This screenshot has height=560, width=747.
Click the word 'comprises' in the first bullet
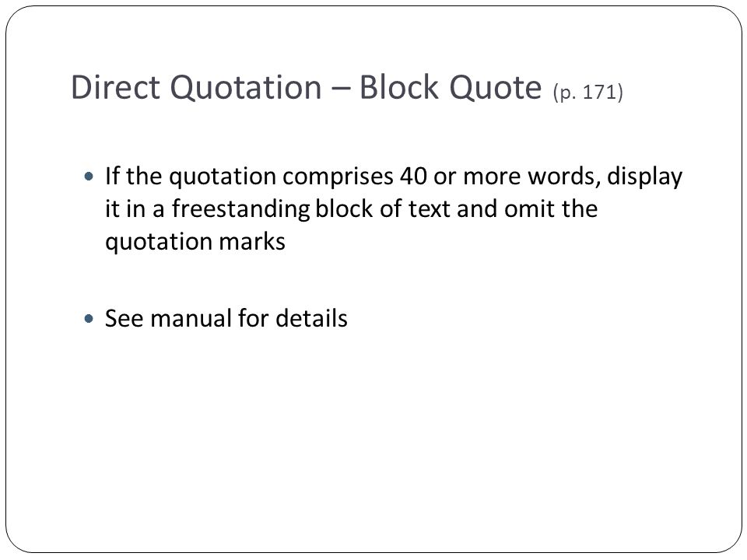click(338, 177)
